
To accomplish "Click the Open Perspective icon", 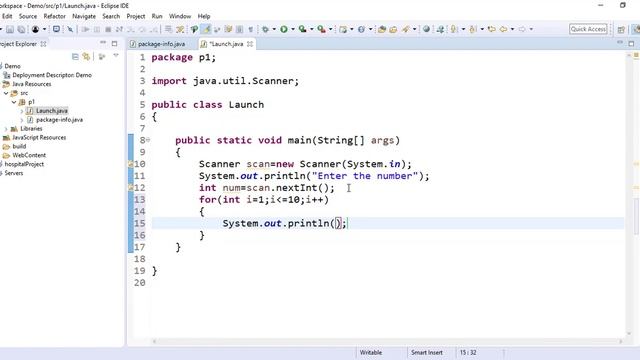I will coord(621,29).
